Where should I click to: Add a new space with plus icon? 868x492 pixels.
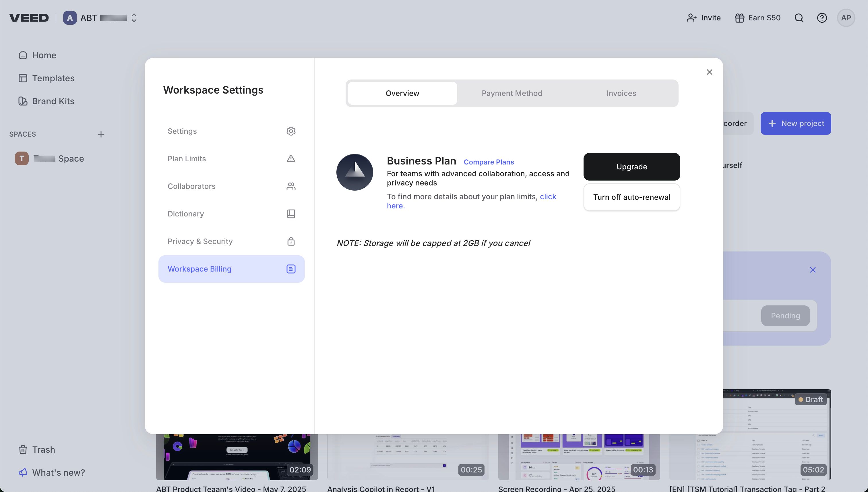click(x=101, y=135)
